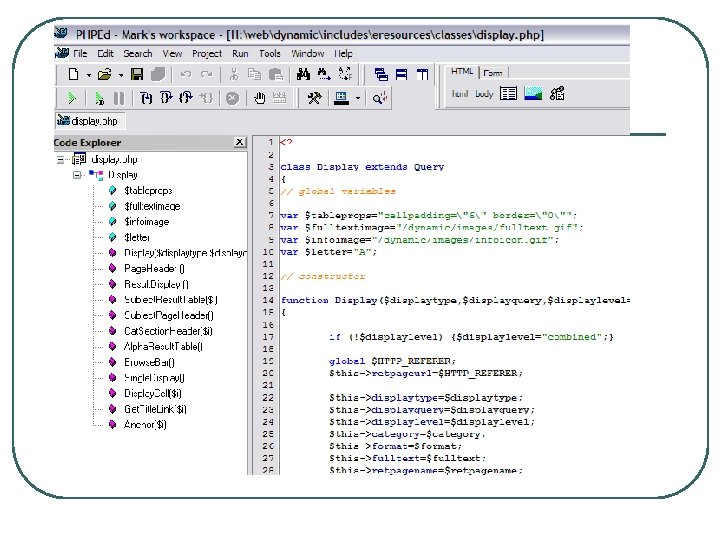This screenshot has width=720, height=540.
Task: Open the Tools menu
Action: 270,53
